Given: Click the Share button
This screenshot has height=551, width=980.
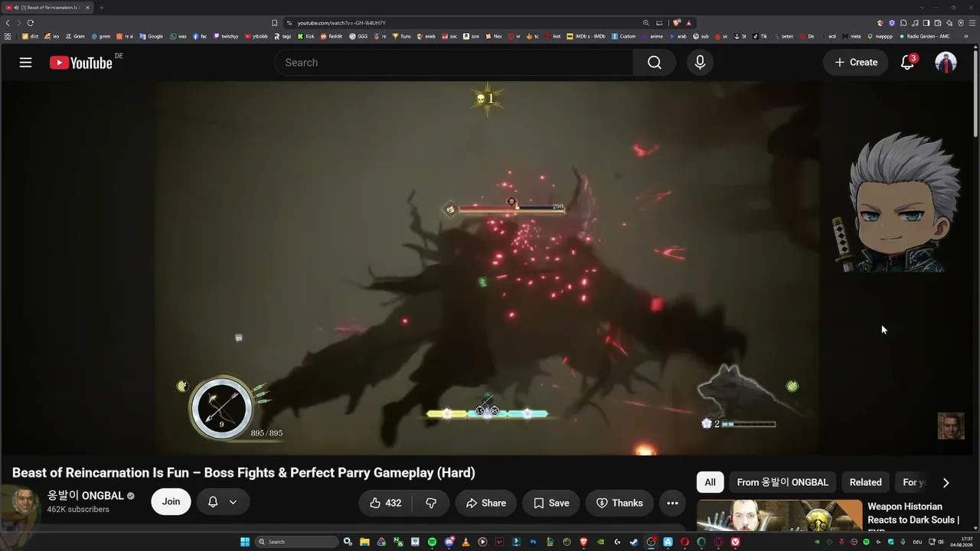Looking at the screenshot, I should click(486, 503).
